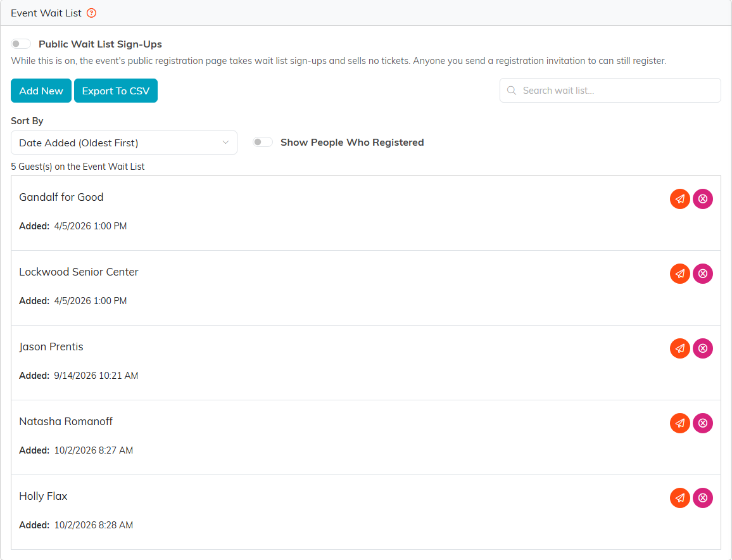
Task: Click the date 10/2/2026 8:28 AM
Action: [x=94, y=525]
